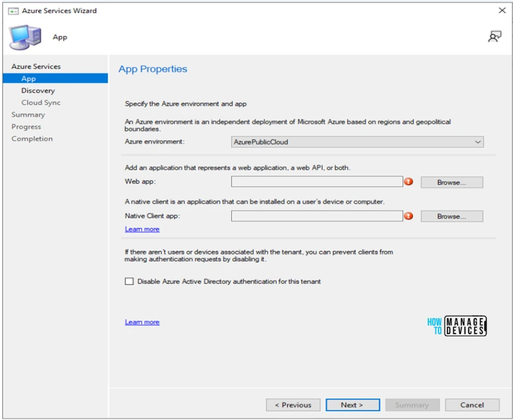This screenshot has width=513, height=420.
Task: Select Cloud Sync step in sidebar
Action: (x=41, y=103)
